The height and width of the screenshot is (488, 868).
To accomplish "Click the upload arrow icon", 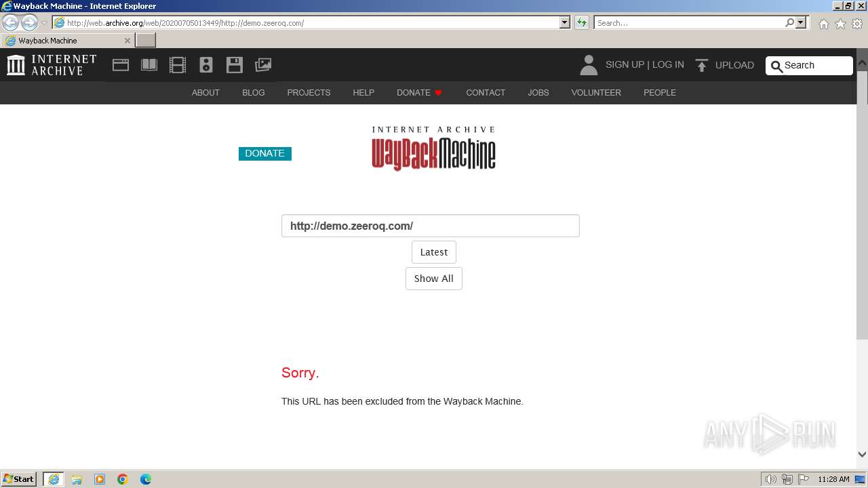I will [702, 65].
